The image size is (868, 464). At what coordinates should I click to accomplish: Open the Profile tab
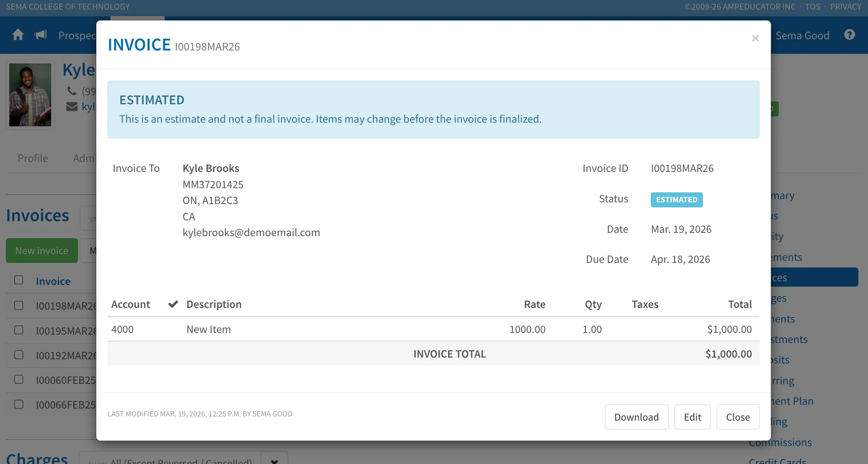pos(33,158)
